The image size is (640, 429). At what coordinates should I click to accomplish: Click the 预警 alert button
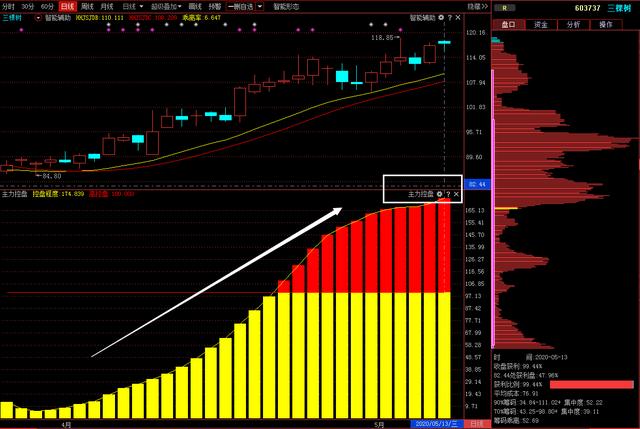[214, 7]
